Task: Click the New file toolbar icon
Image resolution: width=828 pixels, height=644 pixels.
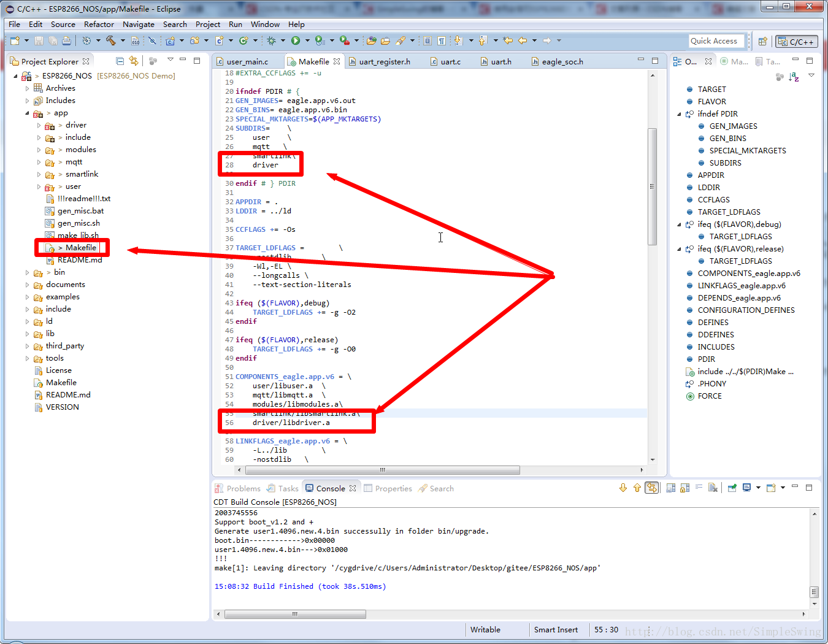Action: (15, 40)
